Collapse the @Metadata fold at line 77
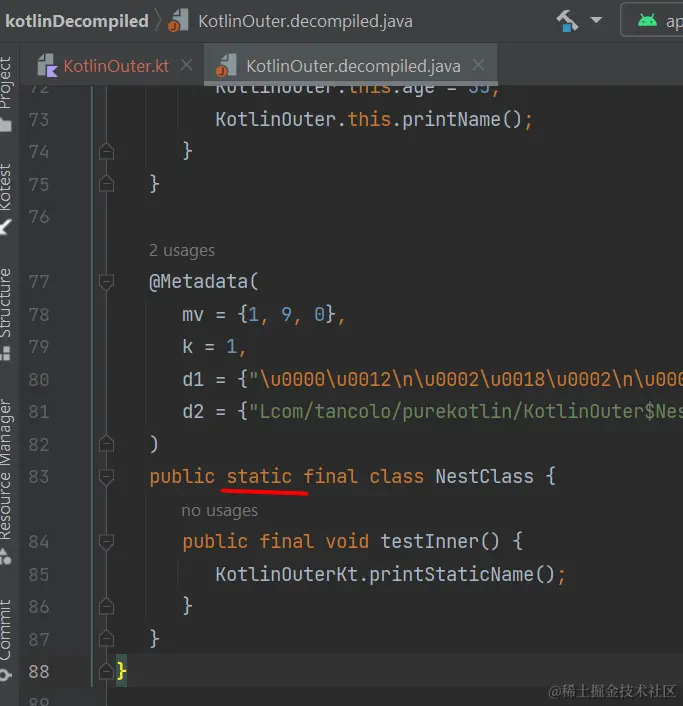Screen dimensions: 683x706 [x=106, y=282]
